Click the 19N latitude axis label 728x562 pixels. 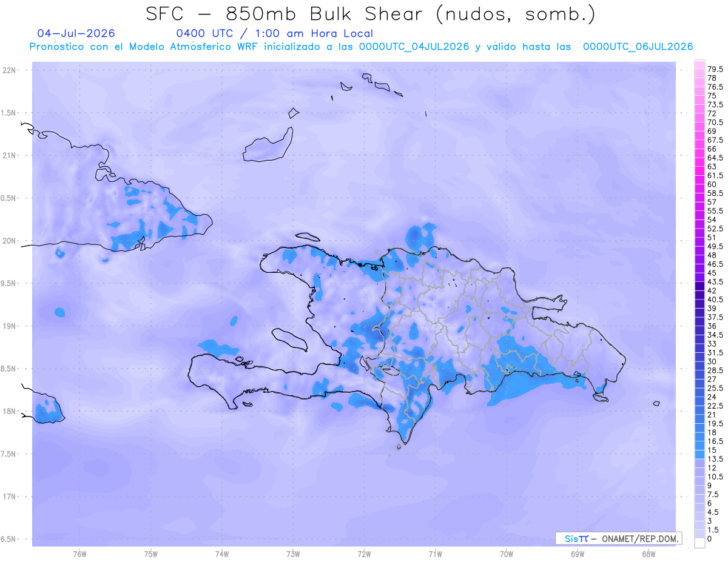point(9,326)
